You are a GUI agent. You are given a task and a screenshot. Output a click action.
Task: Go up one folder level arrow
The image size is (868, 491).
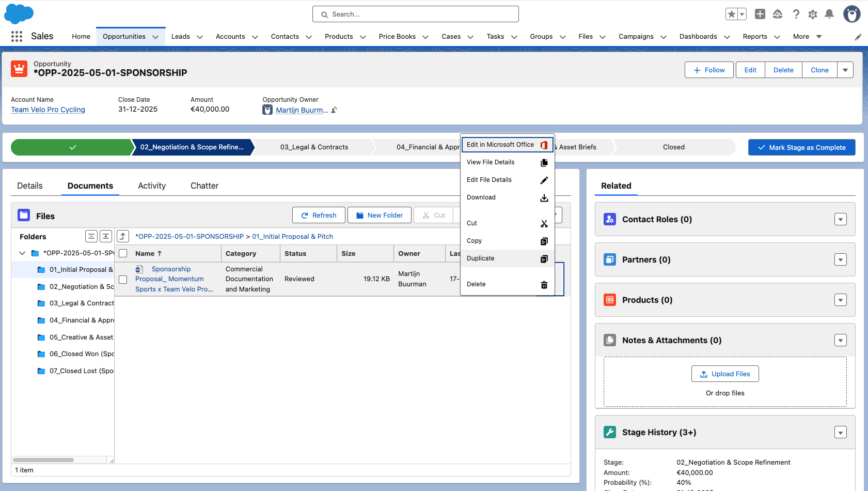click(x=122, y=236)
